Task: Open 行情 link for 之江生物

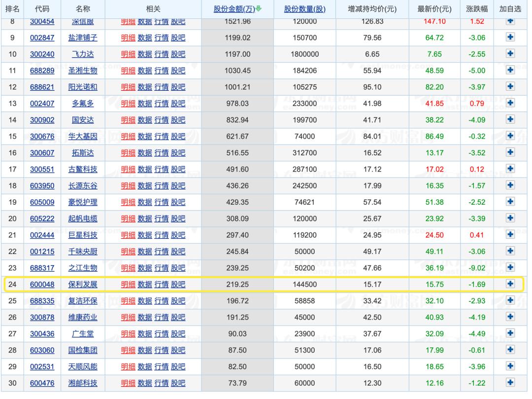Action: pyautogui.click(x=162, y=268)
